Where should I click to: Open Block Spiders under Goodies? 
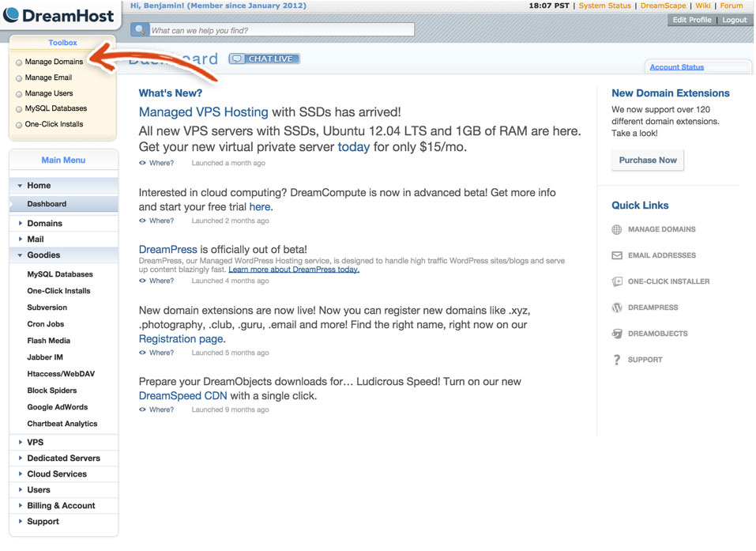52,391
